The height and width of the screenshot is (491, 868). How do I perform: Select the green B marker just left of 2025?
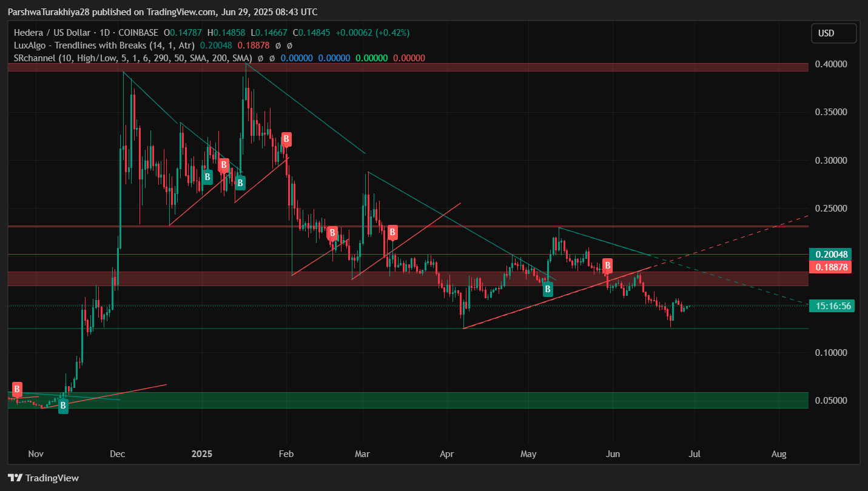[x=207, y=177]
